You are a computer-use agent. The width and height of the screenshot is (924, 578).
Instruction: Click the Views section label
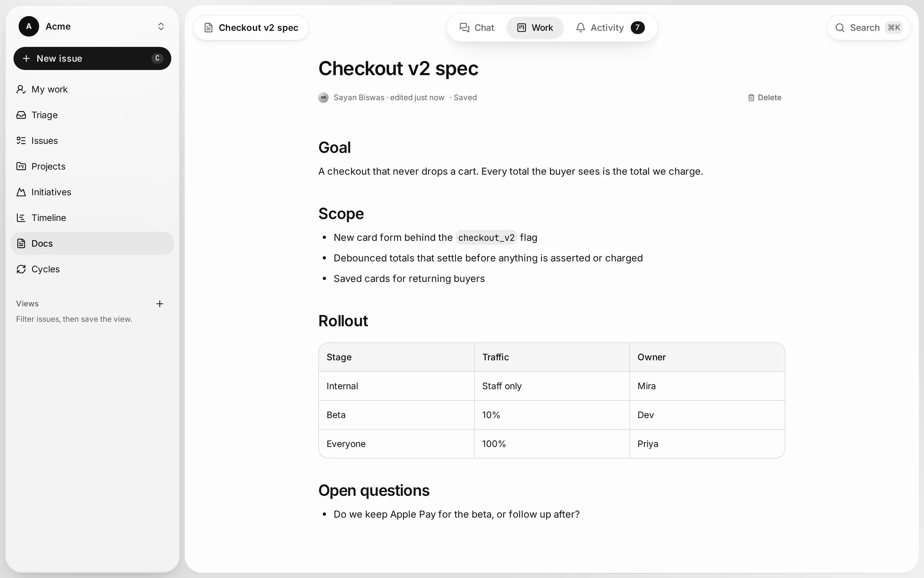tap(28, 303)
